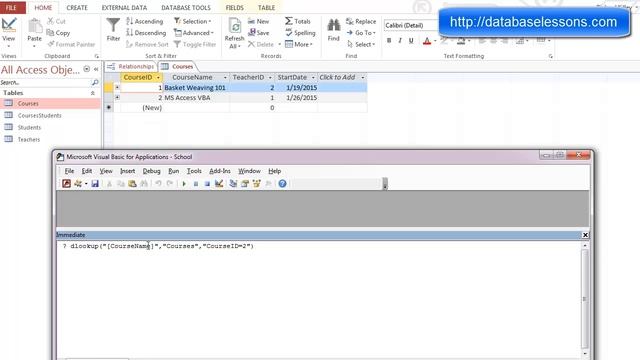Open the TeacherID column dropdown arrow
This screenshot has width=640, height=360.
tap(270, 78)
